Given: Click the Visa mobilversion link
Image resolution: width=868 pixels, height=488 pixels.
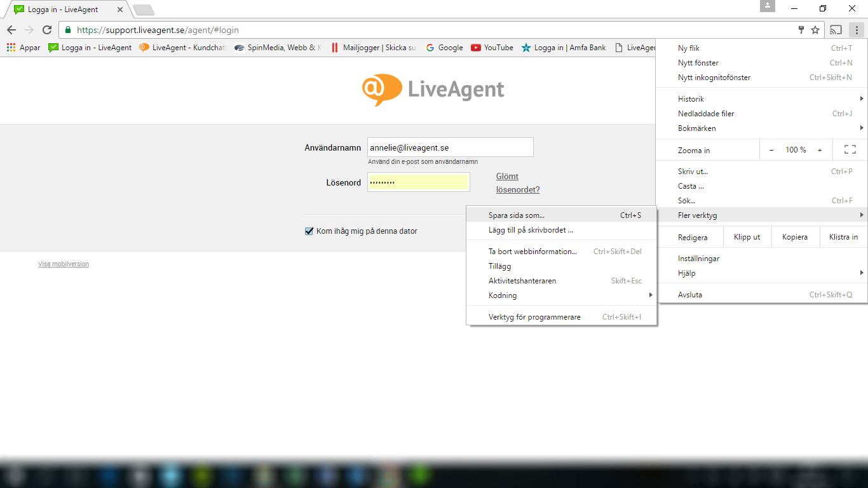Looking at the screenshot, I should (64, 264).
